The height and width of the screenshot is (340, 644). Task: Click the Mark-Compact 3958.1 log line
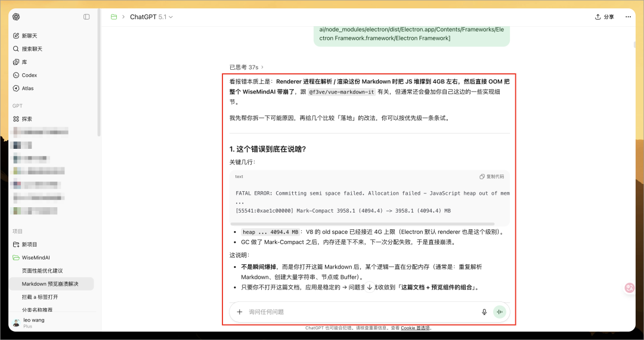click(343, 211)
